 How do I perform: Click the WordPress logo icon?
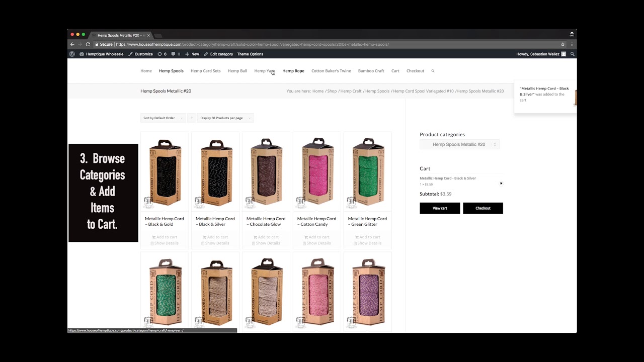(72, 54)
